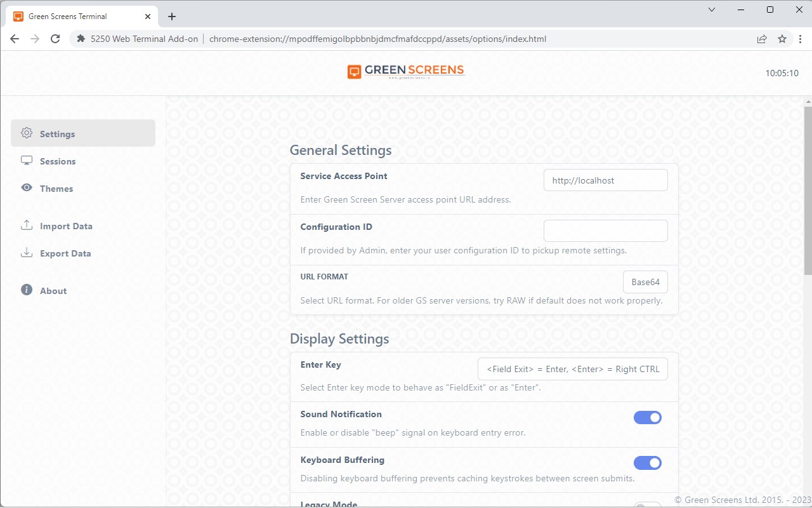The image size is (812, 508).
Task: Click the Keyboard Buffering label
Action: click(342, 460)
